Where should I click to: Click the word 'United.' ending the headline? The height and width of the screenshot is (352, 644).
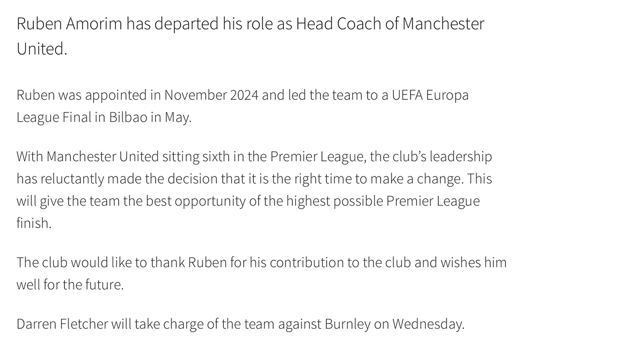point(42,49)
